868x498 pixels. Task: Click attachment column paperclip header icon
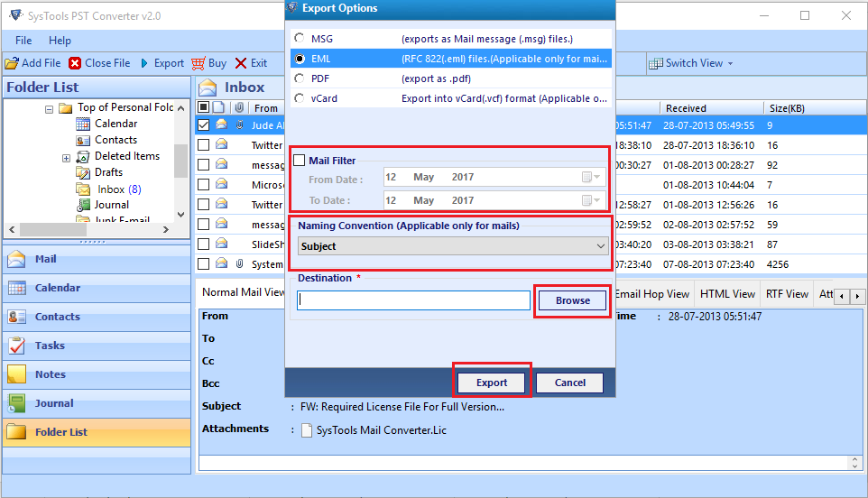pos(239,107)
